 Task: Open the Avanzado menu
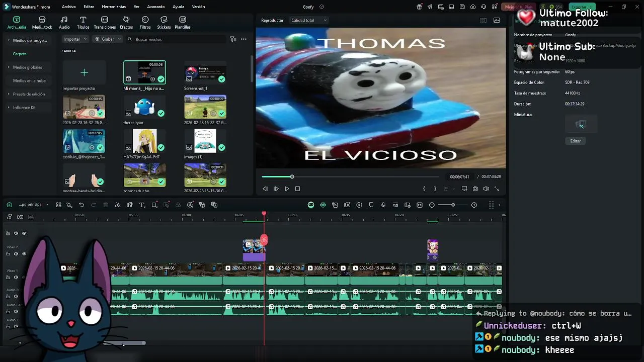point(156,7)
